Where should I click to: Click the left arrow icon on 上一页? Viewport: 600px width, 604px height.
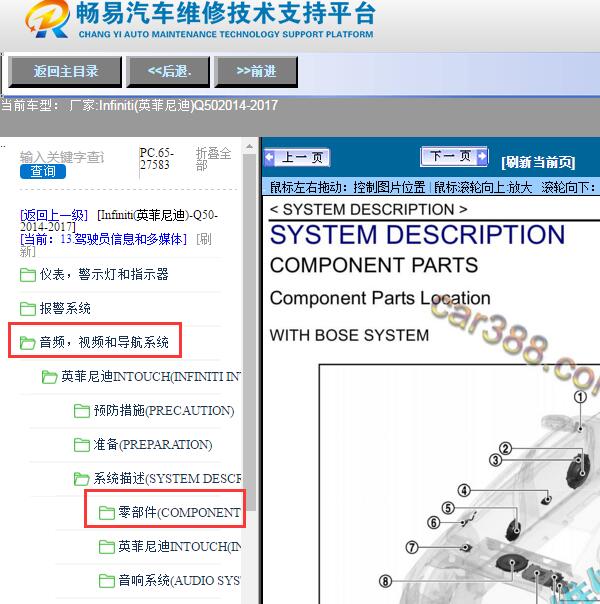coord(270,157)
